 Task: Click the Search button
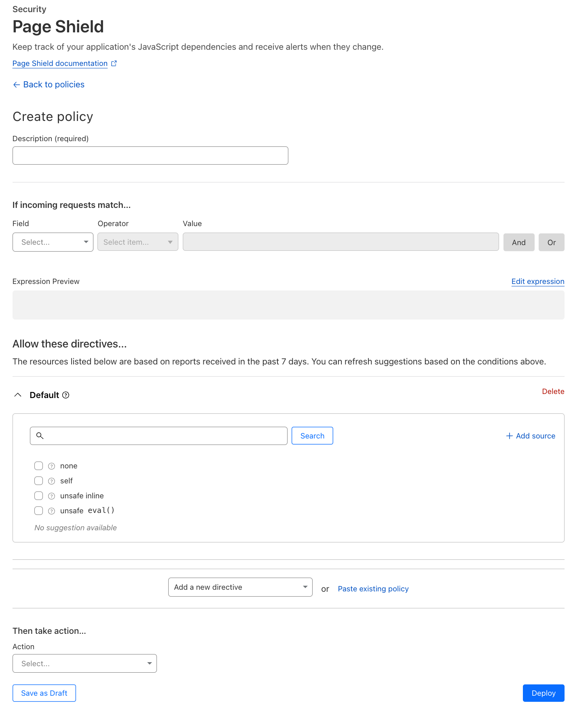pyautogui.click(x=312, y=436)
